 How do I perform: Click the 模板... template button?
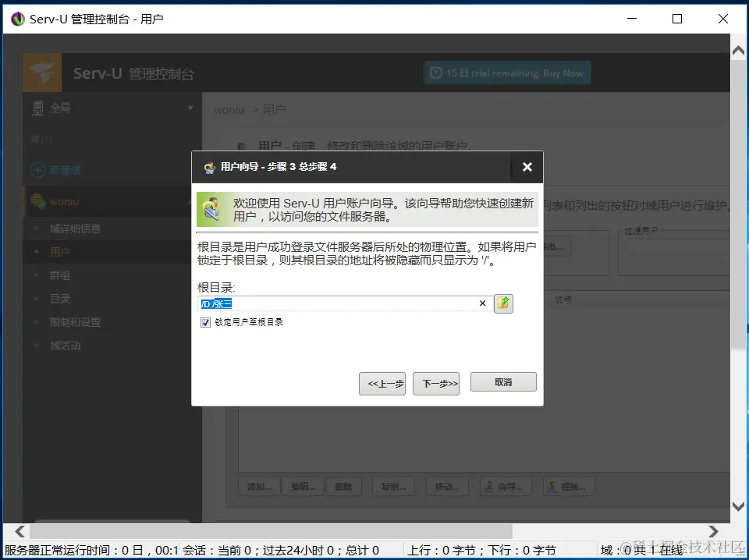(569, 487)
